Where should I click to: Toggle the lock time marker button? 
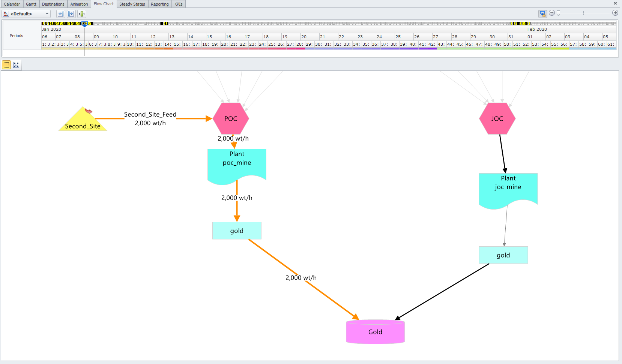tap(542, 13)
